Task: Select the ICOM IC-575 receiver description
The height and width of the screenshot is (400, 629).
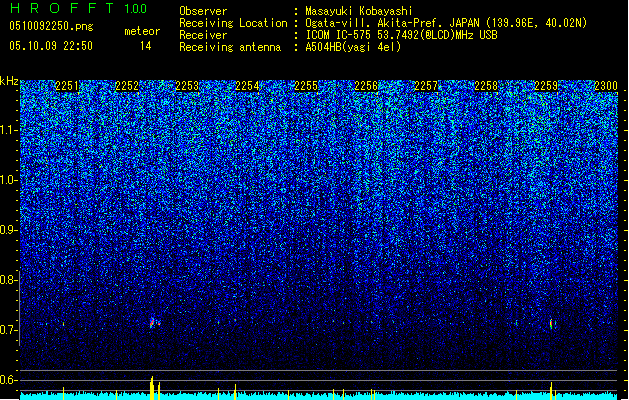Action: click(402, 35)
